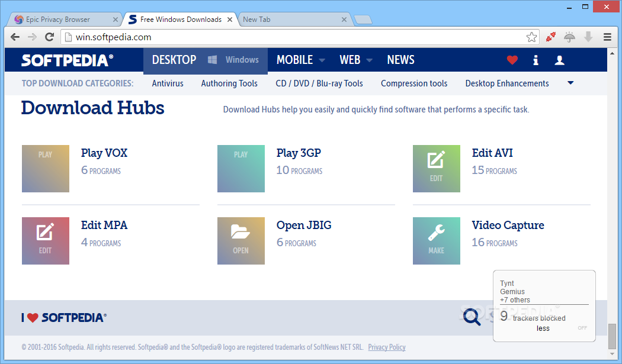Viewport: 622px width, 364px height.
Task: Open the Play VOX hub thumbnail
Action: point(46,169)
